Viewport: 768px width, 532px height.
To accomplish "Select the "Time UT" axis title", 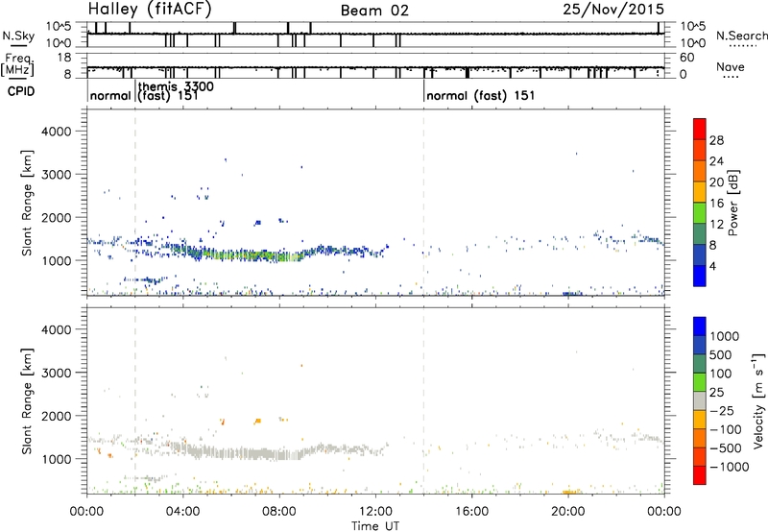I will point(375,526).
